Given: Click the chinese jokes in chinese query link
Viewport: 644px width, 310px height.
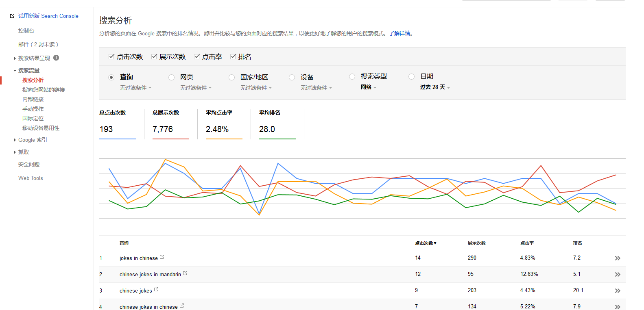Looking at the screenshot, I should point(148,307).
